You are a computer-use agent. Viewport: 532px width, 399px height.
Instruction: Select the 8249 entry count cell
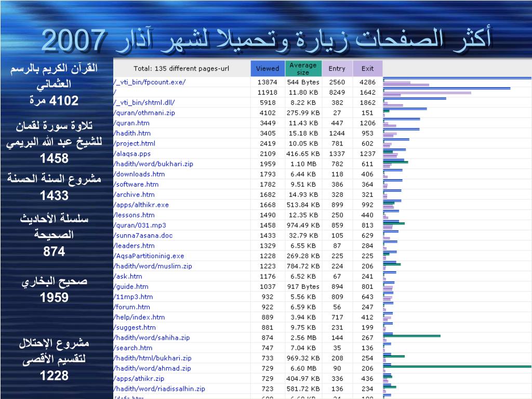[x=337, y=92]
